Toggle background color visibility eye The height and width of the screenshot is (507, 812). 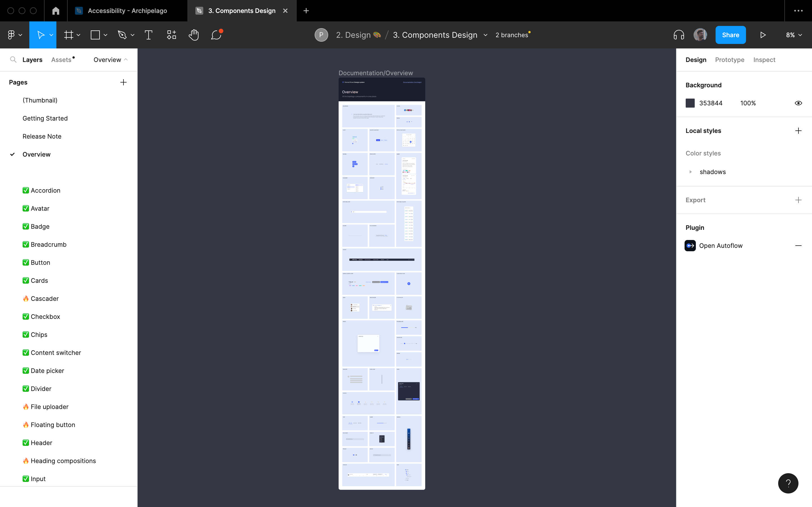click(x=798, y=103)
